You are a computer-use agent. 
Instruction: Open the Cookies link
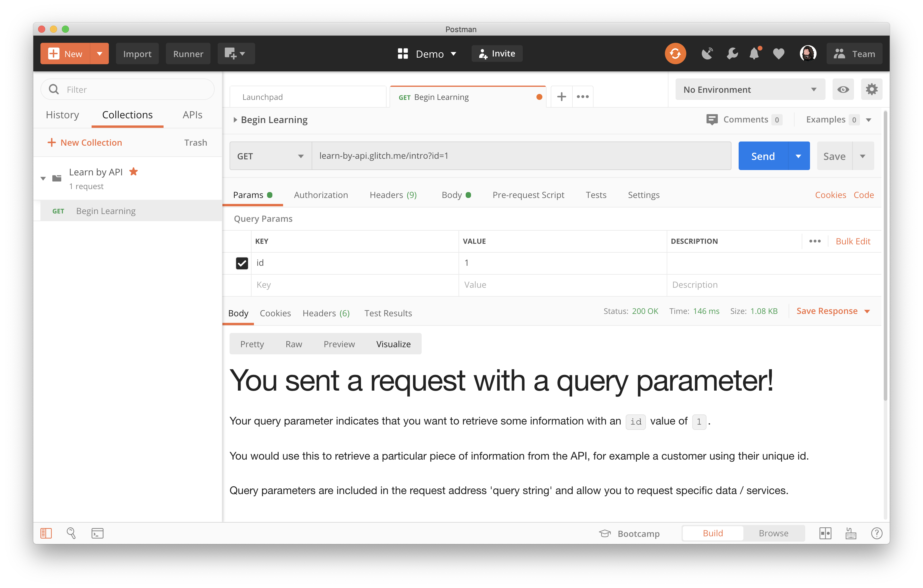pyautogui.click(x=830, y=195)
